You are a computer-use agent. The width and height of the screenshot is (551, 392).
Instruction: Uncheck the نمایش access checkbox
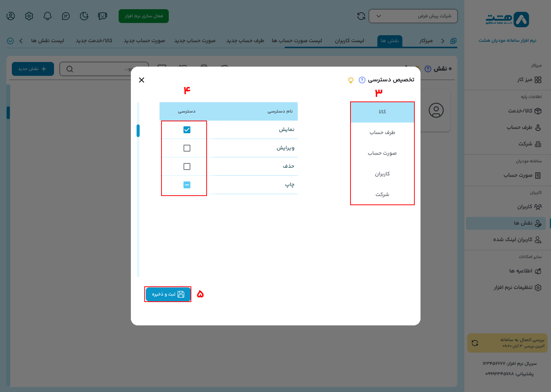pos(187,129)
